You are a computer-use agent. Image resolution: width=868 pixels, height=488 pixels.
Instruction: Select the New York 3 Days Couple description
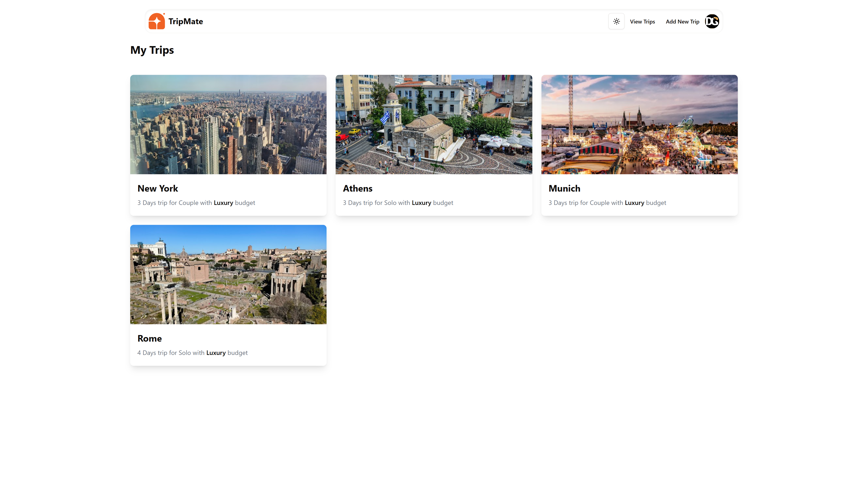[x=196, y=203]
